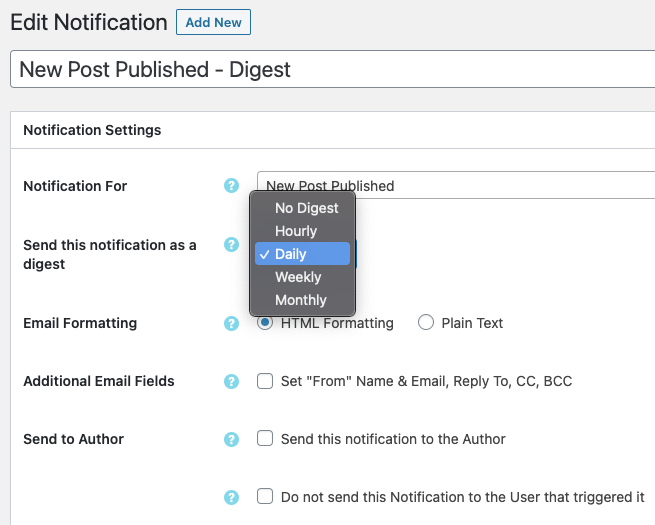Click the Edit Notification page heading
Screen dimensions: 655x525
click(89, 22)
